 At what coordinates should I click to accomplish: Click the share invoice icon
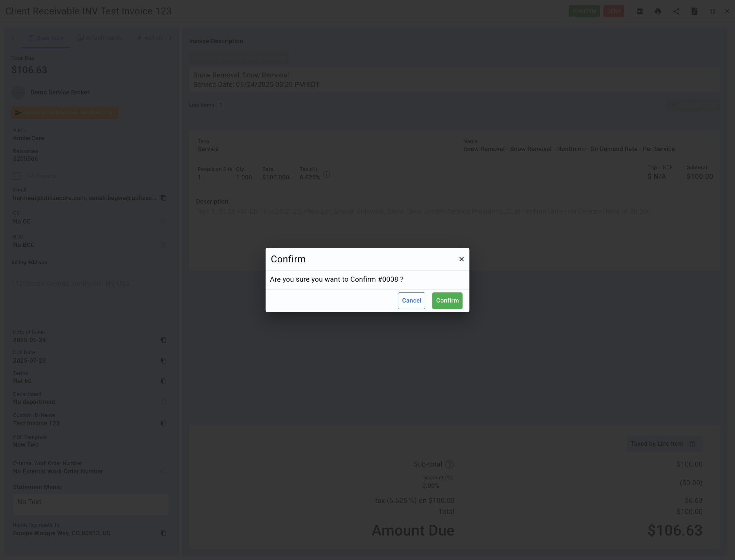pos(676,11)
